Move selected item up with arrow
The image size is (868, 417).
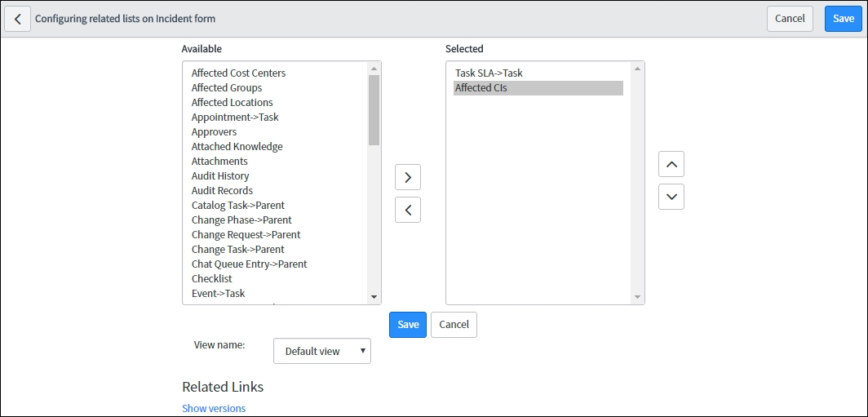click(x=671, y=165)
